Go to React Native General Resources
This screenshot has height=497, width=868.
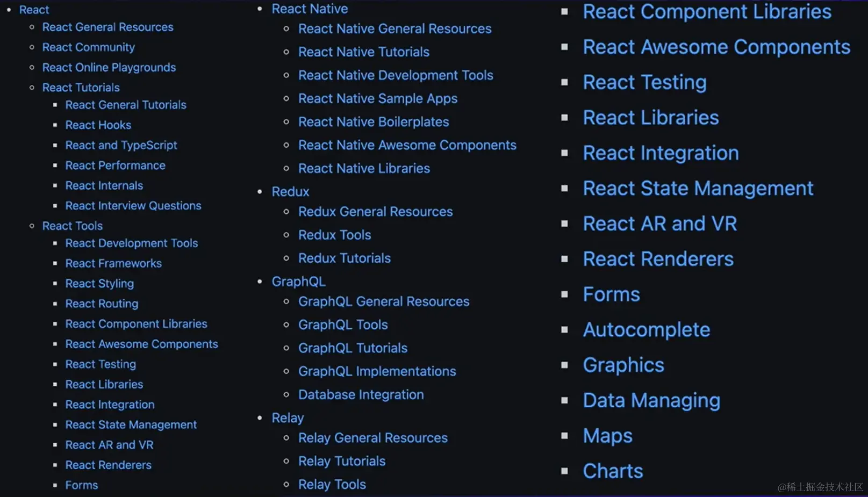394,28
